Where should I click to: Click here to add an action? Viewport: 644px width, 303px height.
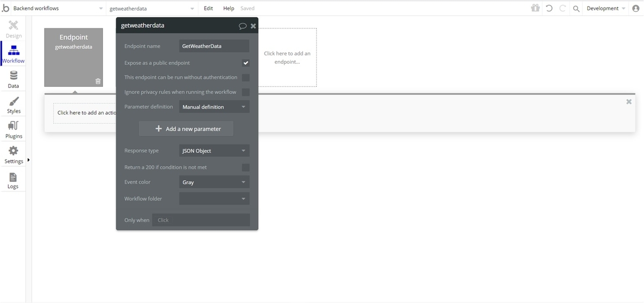coord(86,113)
